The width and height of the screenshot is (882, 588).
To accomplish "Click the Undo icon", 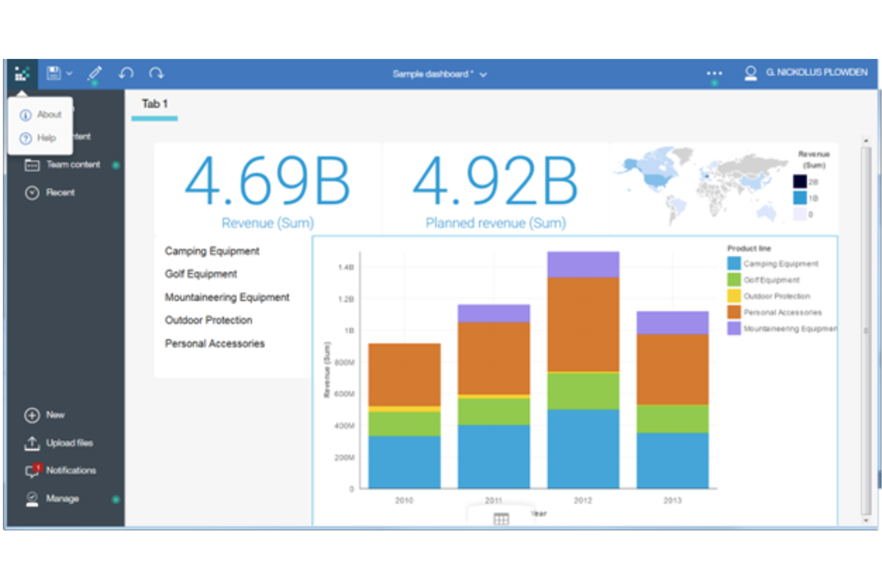I will point(125,73).
